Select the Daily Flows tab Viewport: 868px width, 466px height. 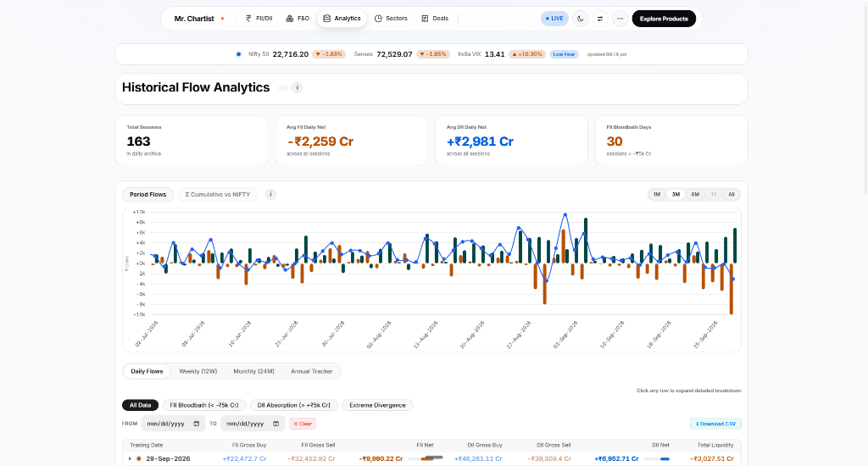click(147, 371)
